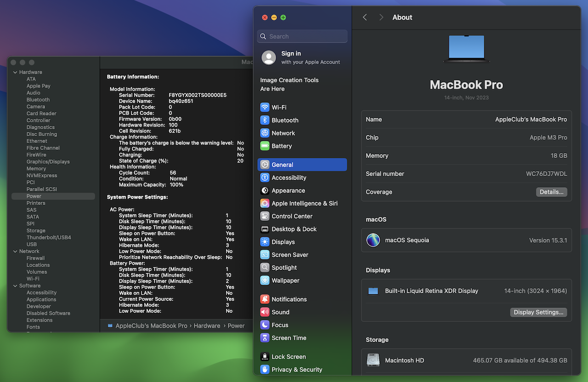Select Storage in System Information sidebar
This screenshot has height=382, width=588.
(36, 231)
